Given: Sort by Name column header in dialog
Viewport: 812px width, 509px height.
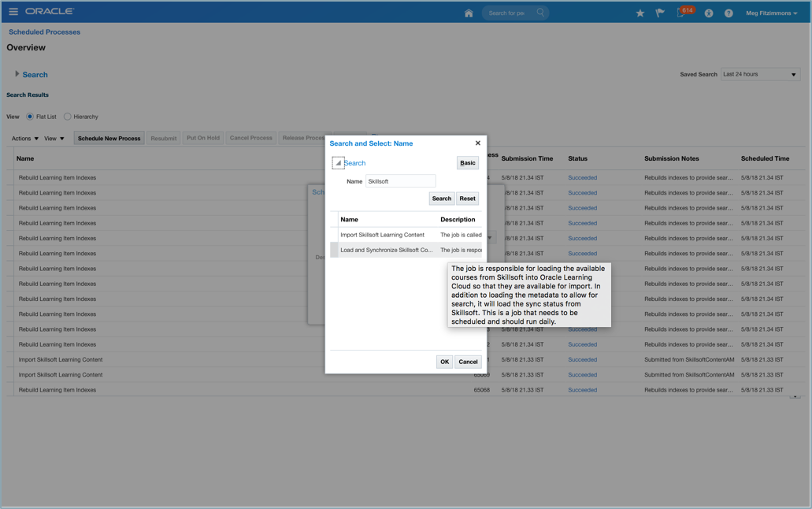Looking at the screenshot, I should 349,219.
